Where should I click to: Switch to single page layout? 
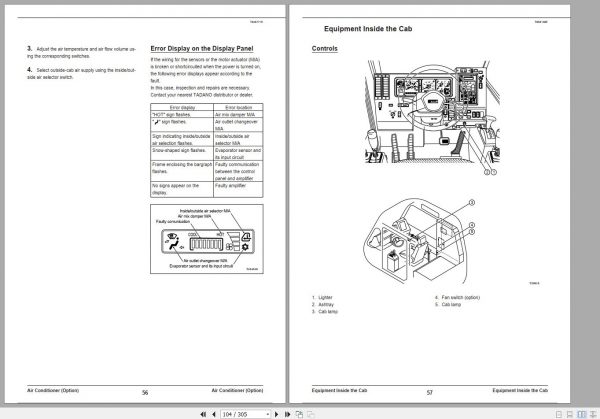559,414
